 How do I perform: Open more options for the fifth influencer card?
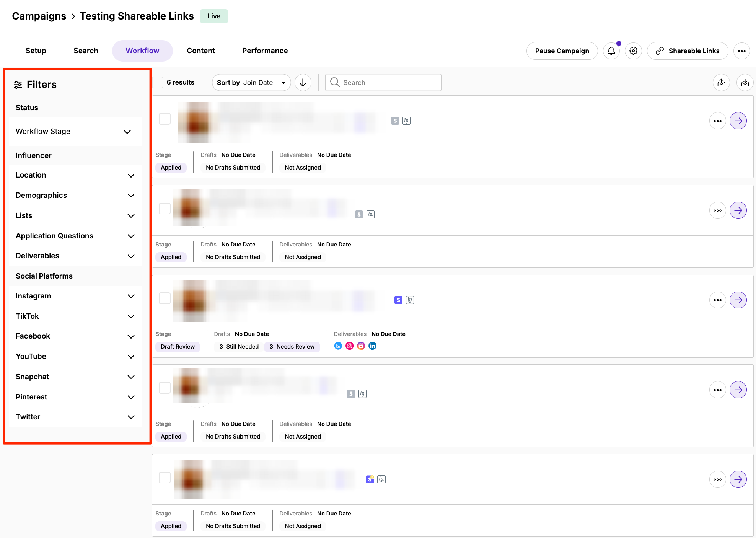coord(717,479)
